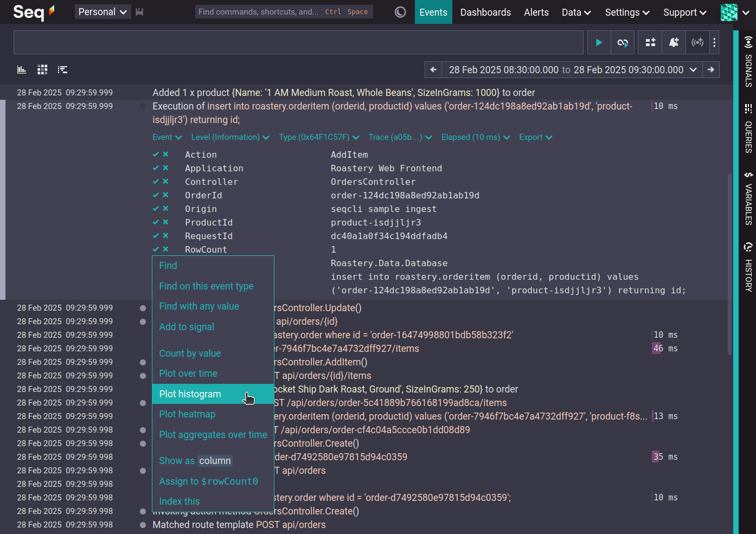Open the History side panel

[748, 267]
